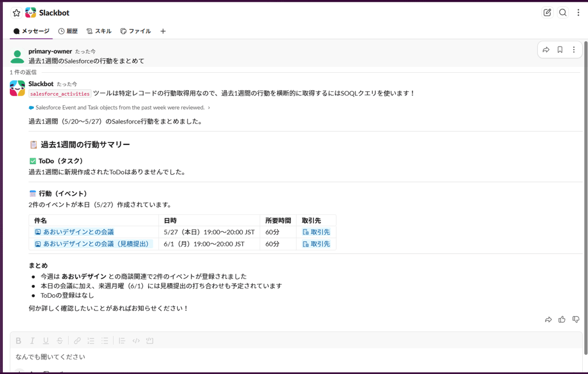This screenshot has height=374, width=588.
Task: Bookmark the primary-owner message
Action: tap(560, 50)
